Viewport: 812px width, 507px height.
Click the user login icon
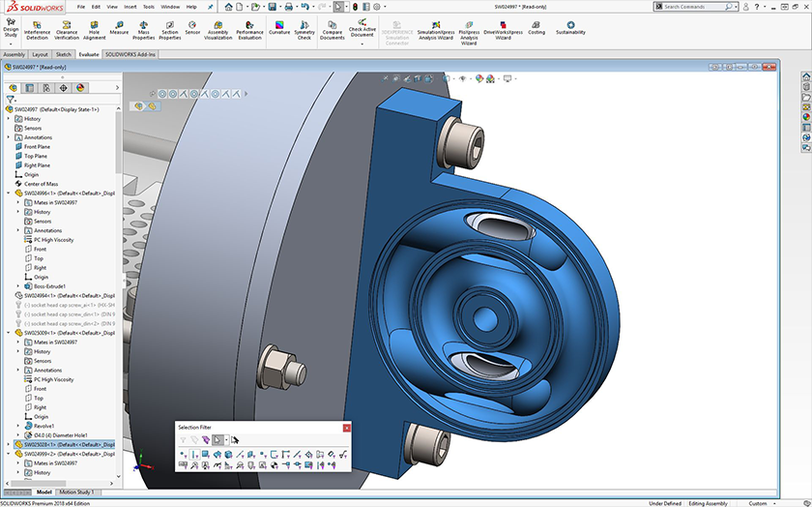coord(745,7)
